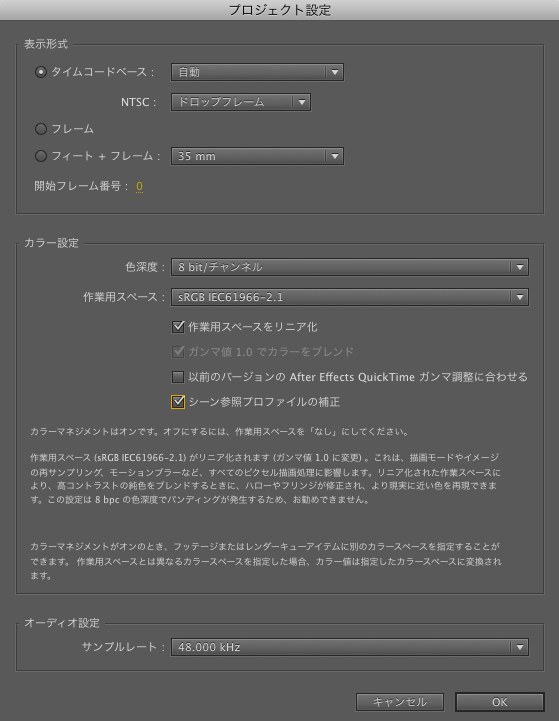Toggle 作業用スペースをリニア化 checkbox
This screenshot has height=721, width=559.
[178, 327]
